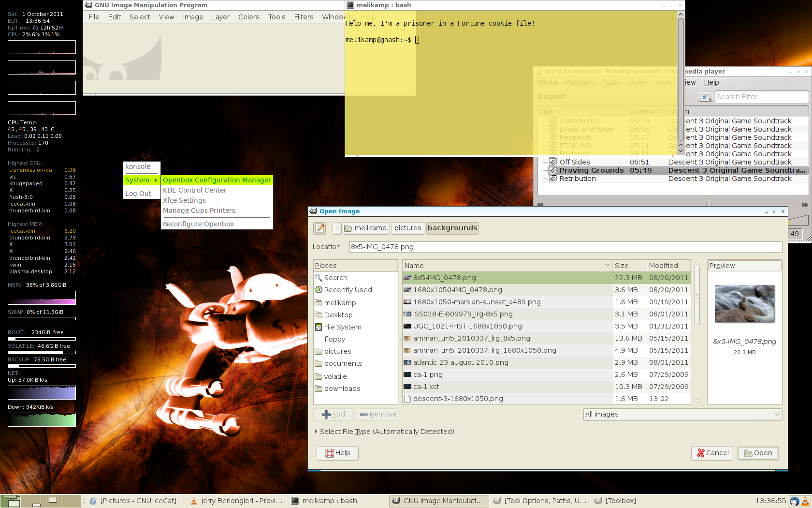Expand Select File Type section
This screenshot has height=508, width=812.
tap(384, 432)
